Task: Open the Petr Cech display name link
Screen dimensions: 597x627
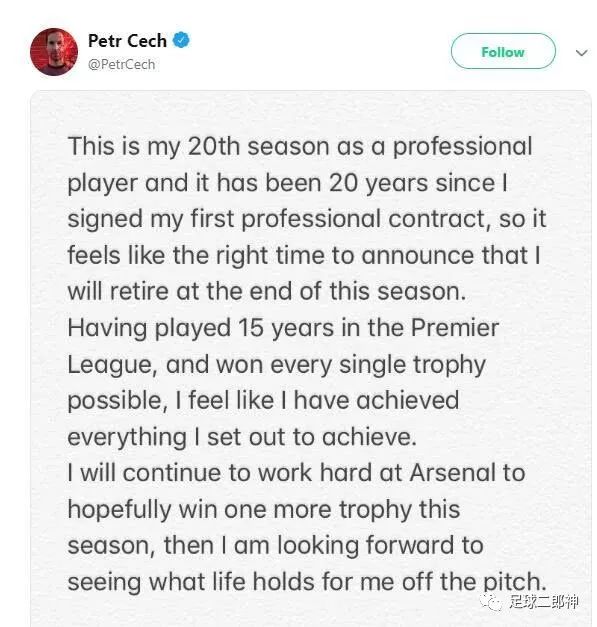Action: (x=127, y=41)
